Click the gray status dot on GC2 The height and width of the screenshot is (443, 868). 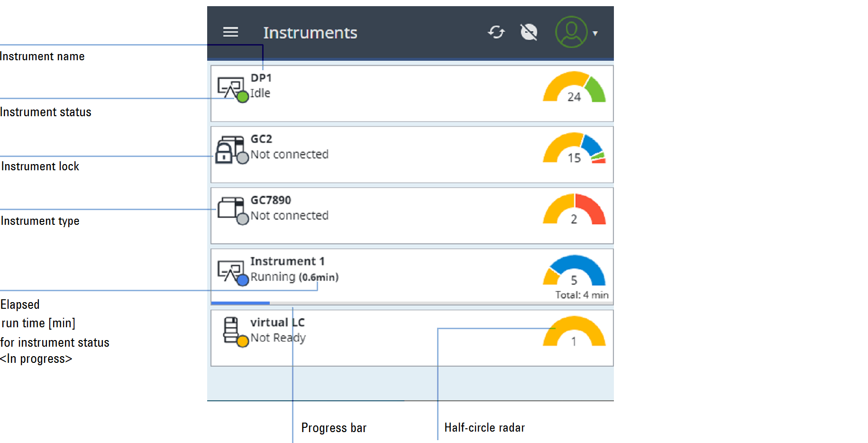(x=243, y=158)
